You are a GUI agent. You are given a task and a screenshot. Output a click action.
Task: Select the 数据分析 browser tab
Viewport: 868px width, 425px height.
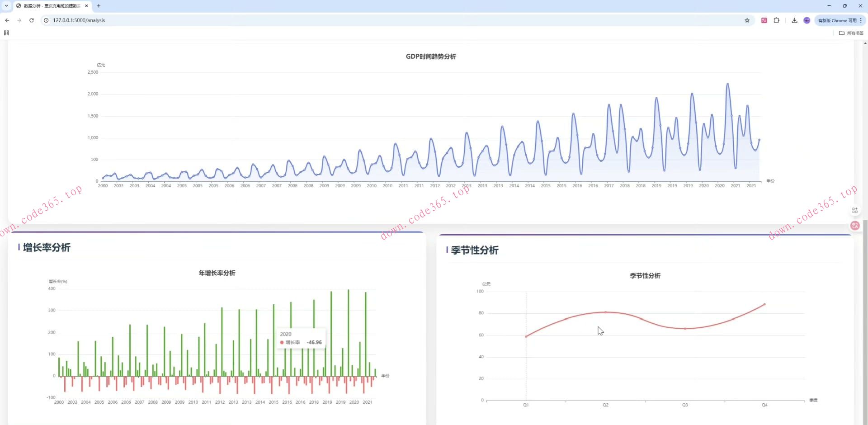(x=51, y=6)
